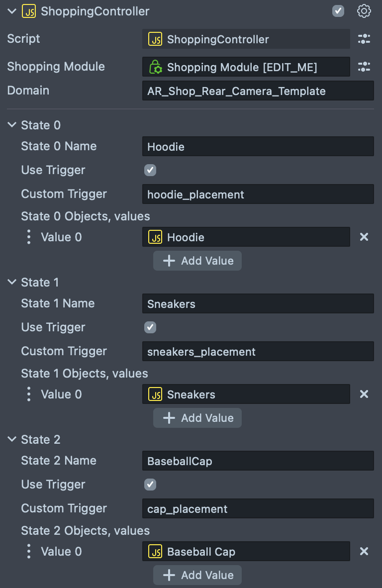Disable the ShoppingController component checkbox
Viewport: 382px width, 588px height.
pyautogui.click(x=338, y=11)
